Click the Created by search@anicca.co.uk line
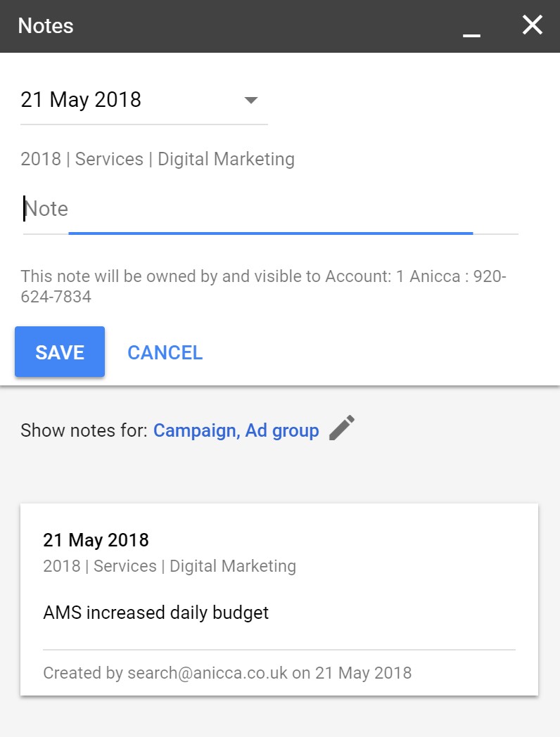The width and height of the screenshot is (560, 737). 227,673
